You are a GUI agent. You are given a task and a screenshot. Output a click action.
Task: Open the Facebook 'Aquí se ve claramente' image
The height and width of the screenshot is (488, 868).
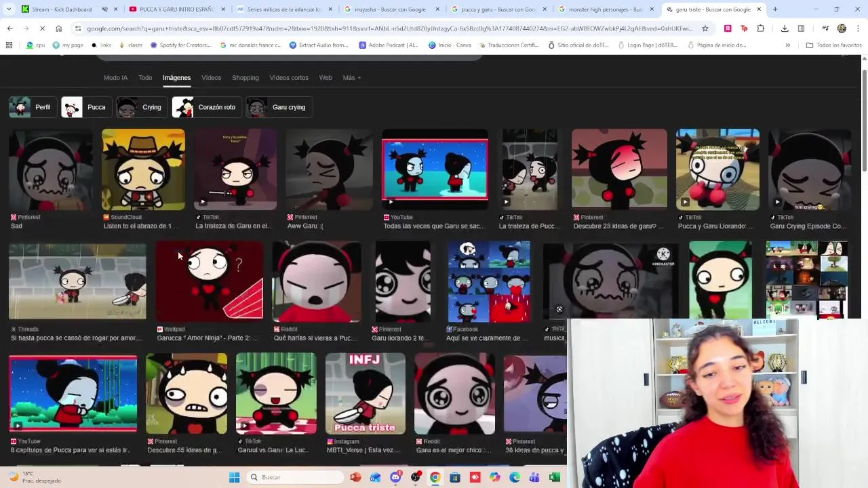tap(489, 281)
